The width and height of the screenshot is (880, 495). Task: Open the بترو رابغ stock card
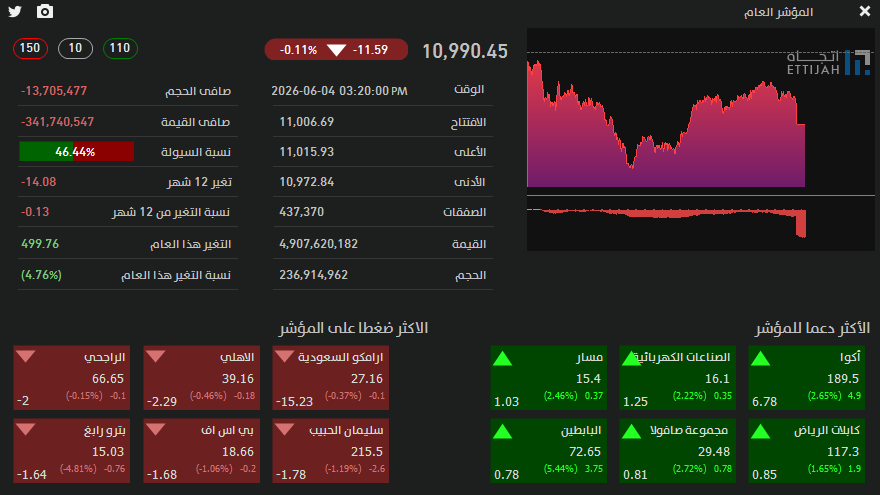[72, 451]
